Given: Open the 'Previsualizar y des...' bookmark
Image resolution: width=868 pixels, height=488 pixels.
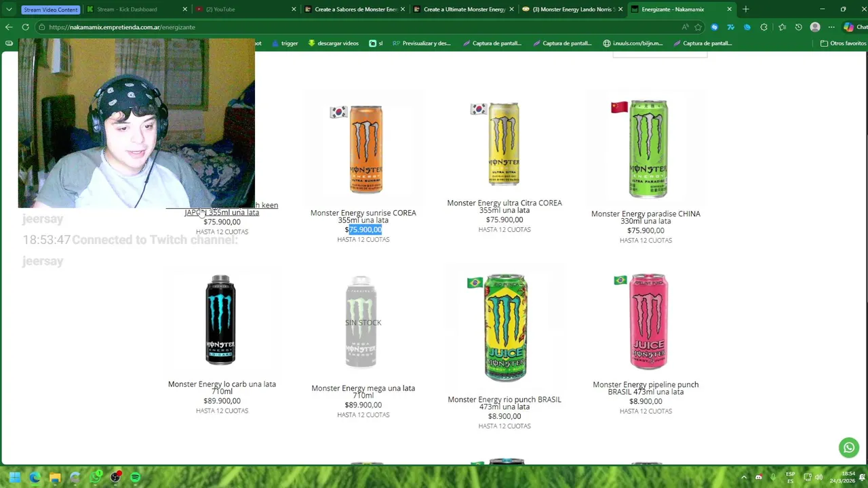Looking at the screenshot, I should pos(421,43).
